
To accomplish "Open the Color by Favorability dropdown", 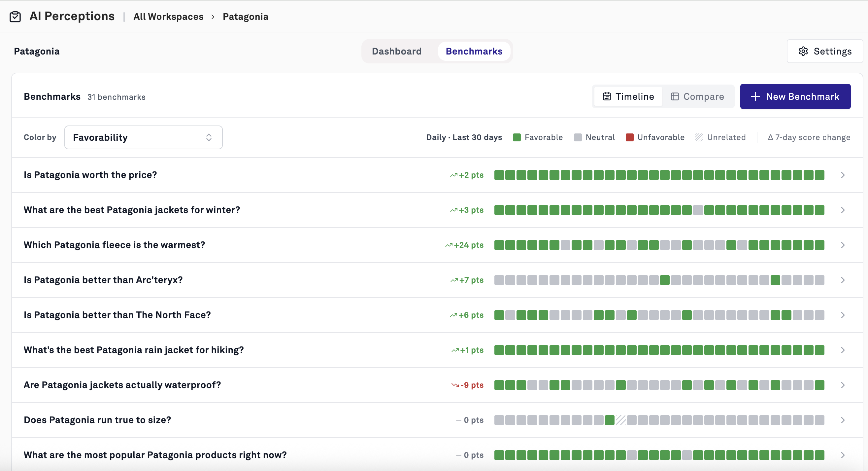I will (143, 137).
